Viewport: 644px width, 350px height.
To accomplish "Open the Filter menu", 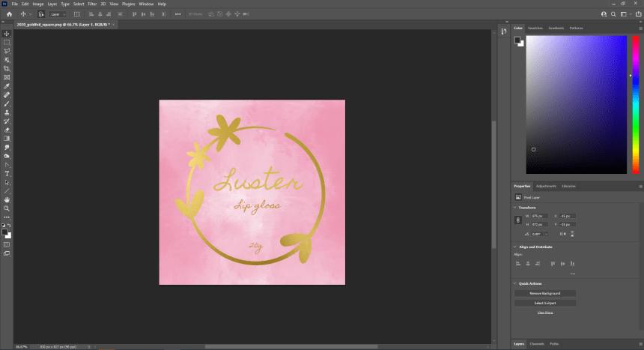I will pos(91,4).
